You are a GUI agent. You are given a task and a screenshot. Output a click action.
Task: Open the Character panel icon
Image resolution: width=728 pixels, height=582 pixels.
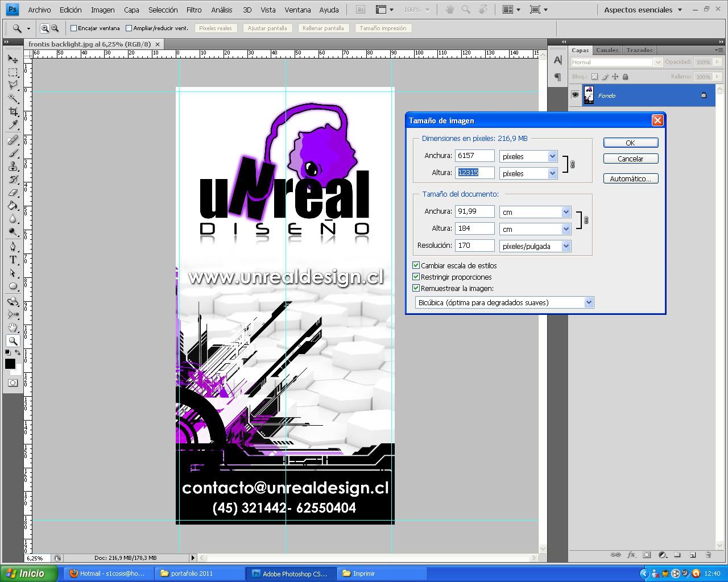pyautogui.click(x=557, y=60)
